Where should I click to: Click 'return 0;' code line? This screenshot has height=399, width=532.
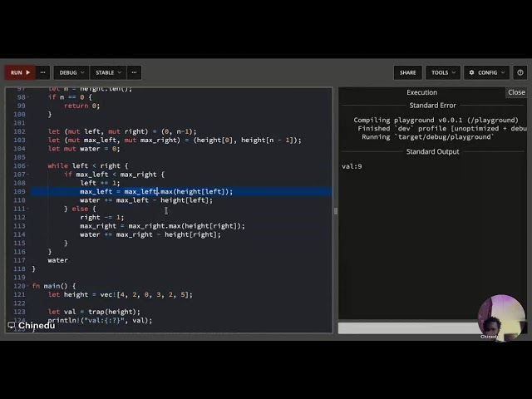coord(81,106)
